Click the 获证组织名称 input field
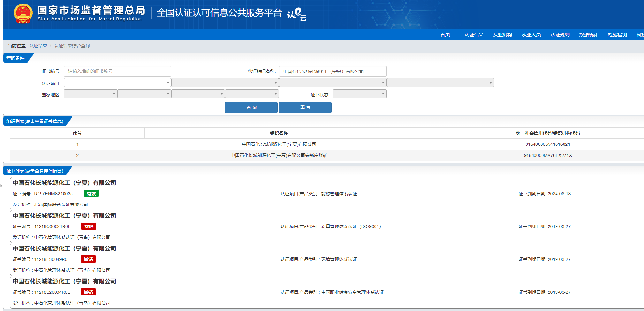The image size is (644, 311). click(x=333, y=71)
